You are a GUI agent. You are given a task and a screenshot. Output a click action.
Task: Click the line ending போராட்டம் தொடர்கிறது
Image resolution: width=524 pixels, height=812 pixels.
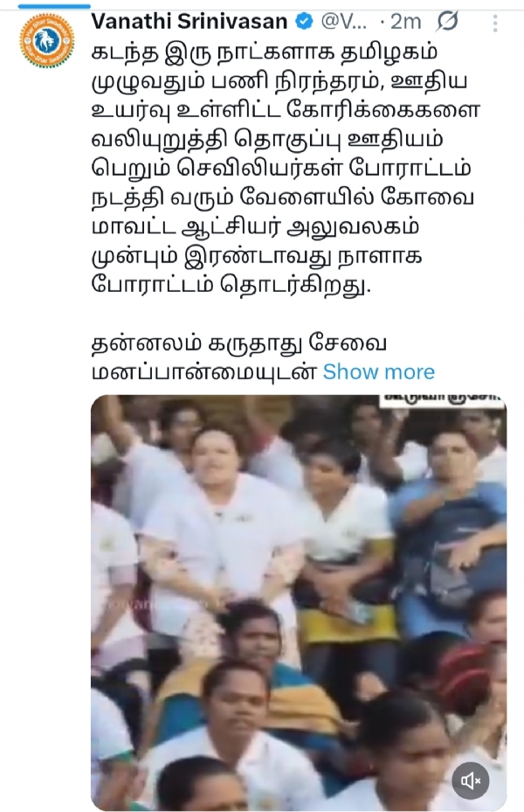click(x=231, y=285)
